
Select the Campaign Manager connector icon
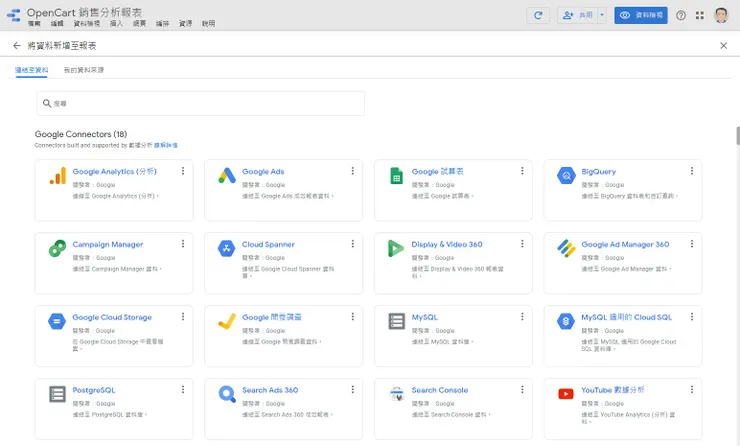(x=58, y=248)
